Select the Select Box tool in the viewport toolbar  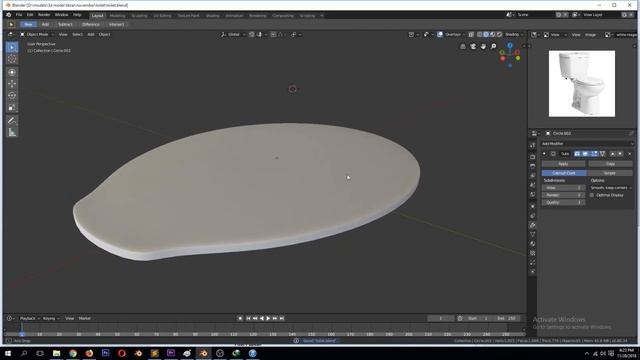(x=12, y=47)
